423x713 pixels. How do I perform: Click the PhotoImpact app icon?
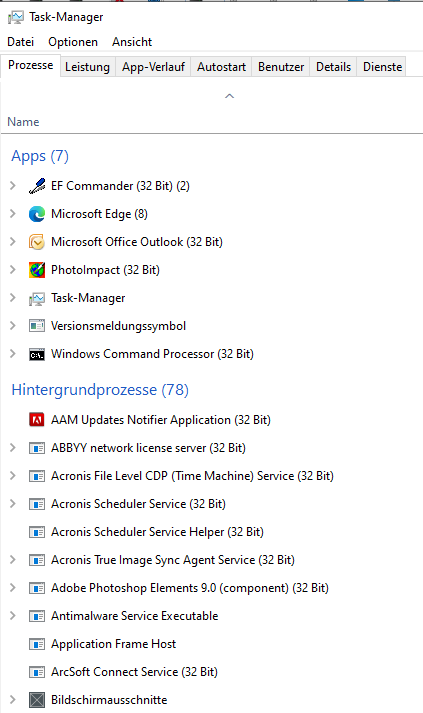37,270
